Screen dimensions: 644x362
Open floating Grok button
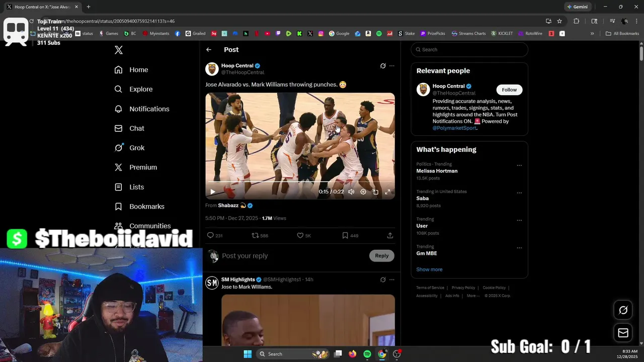pyautogui.click(x=623, y=310)
